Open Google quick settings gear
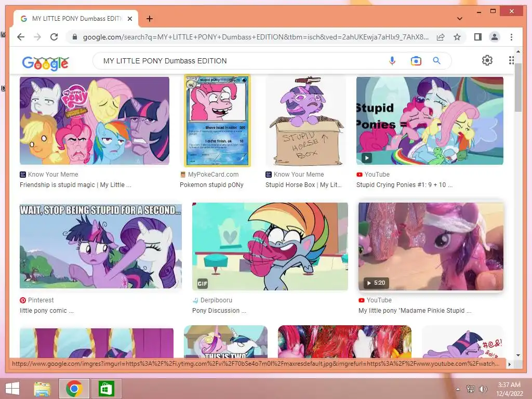Viewport: 532px width, 399px height. [x=487, y=60]
